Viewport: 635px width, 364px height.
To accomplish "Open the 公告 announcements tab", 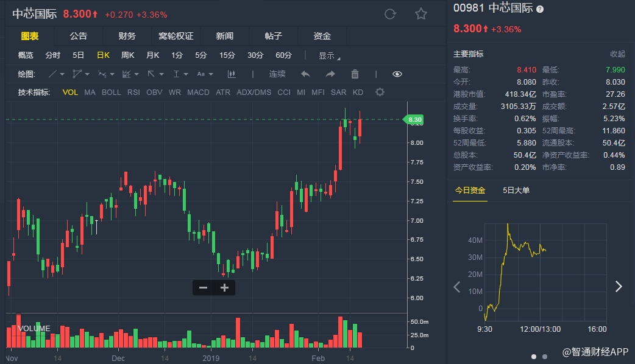I will [x=79, y=36].
